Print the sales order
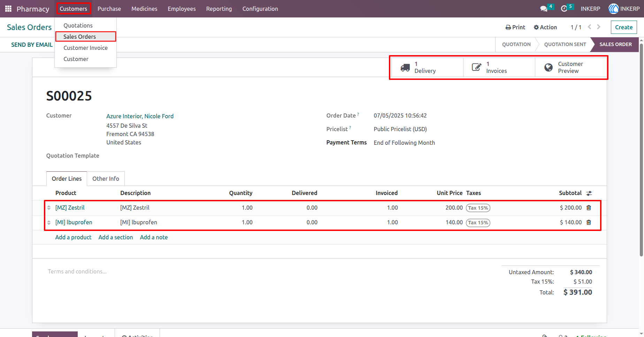 point(515,27)
